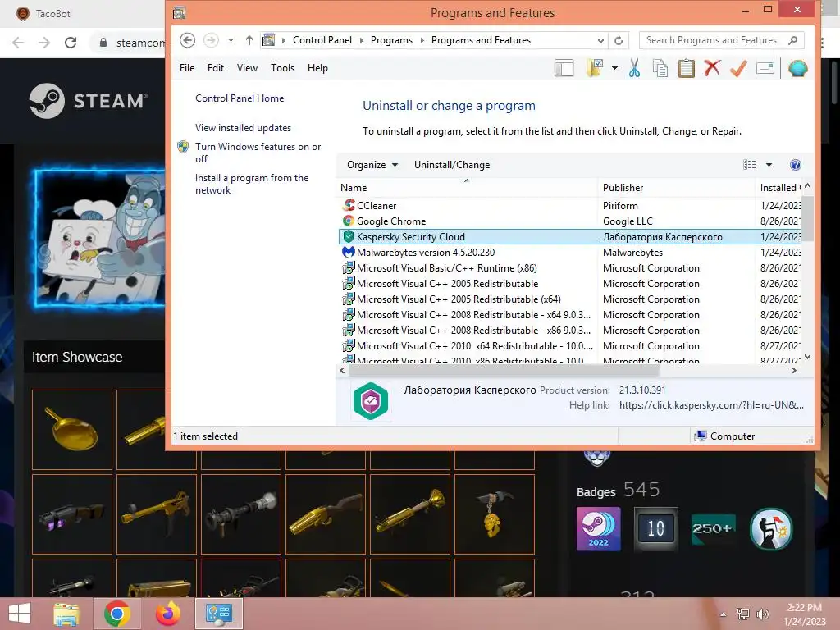This screenshot has height=630, width=840.
Task: Open the Tools menu
Action: click(x=282, y=68)
